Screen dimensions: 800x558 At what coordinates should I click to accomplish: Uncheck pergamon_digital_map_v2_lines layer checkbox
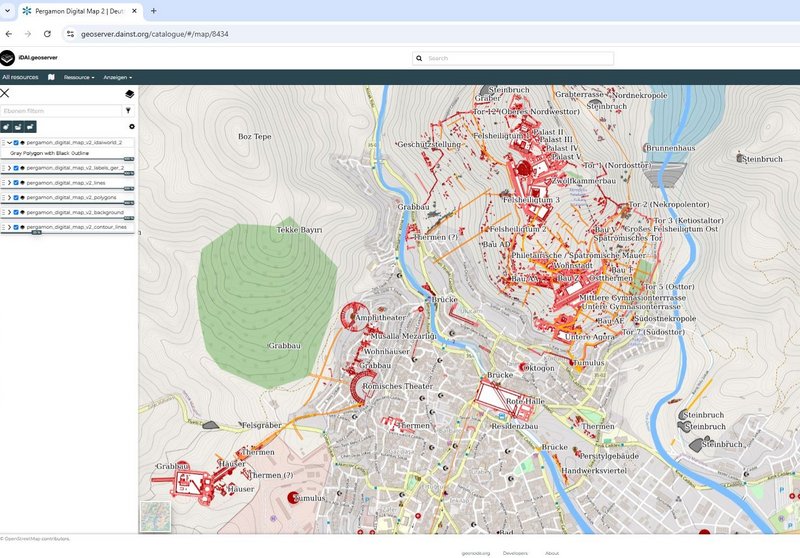16,183
